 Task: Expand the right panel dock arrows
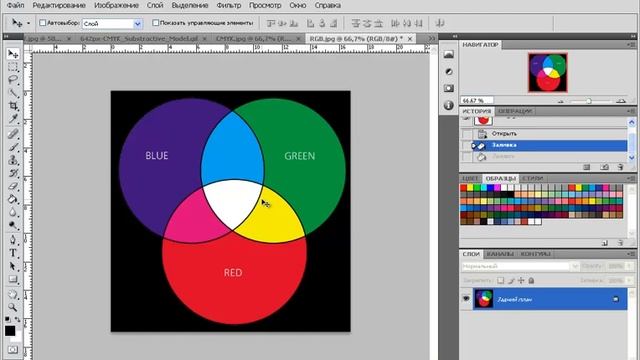point(455,36)
